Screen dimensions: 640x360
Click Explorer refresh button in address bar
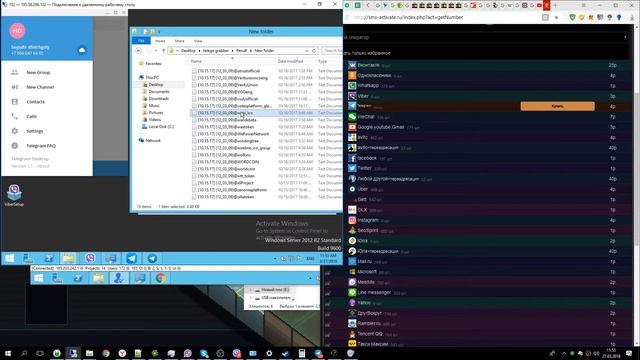(x=314, y=51)
